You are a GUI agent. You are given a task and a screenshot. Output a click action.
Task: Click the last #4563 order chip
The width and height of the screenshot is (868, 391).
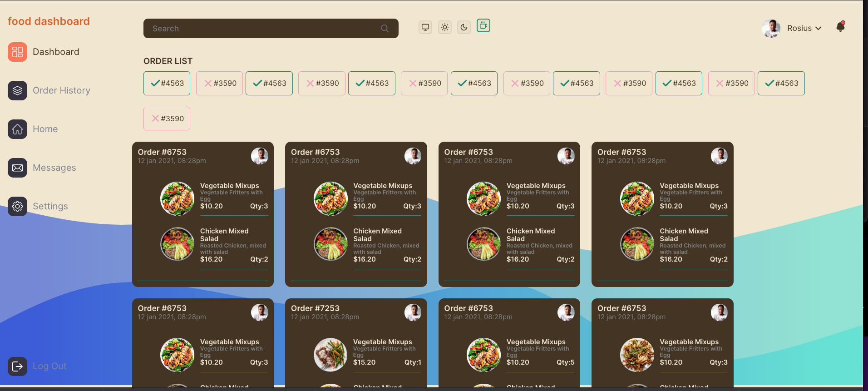coord(781,83)
